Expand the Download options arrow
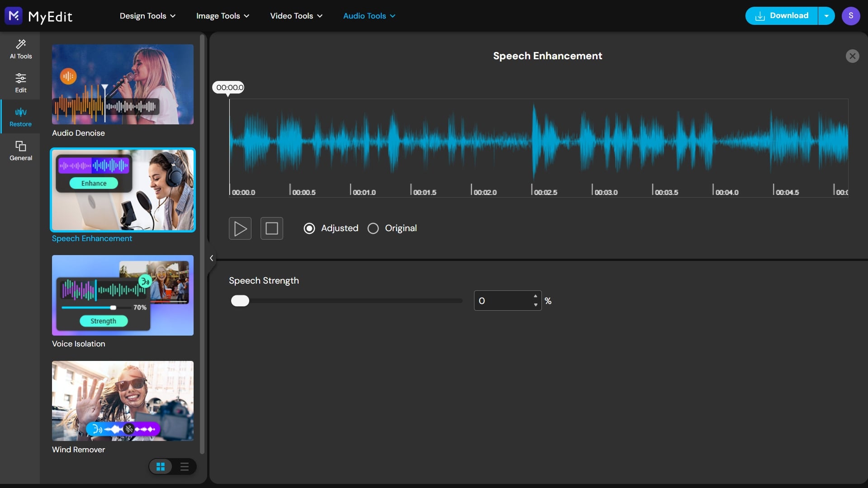The width and height of the screenshot is (868, 488). 826,16
